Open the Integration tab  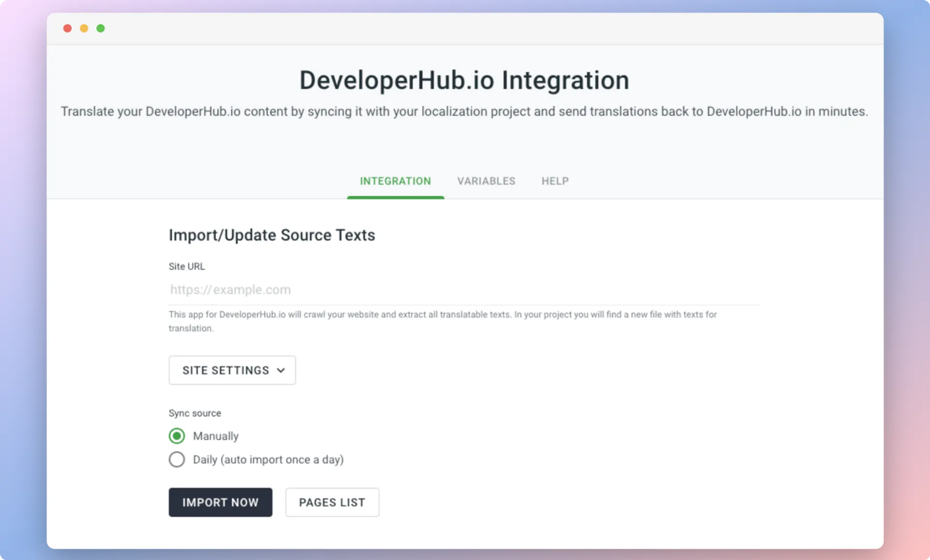click(x=395, y=181)
